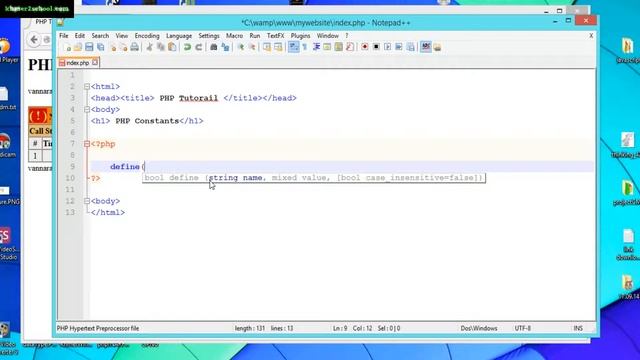This screenshot has width=640, height=360.
Task: Click 'PHP Hypertext Preprocessor file' in the status bar
Action: [98, 328]
